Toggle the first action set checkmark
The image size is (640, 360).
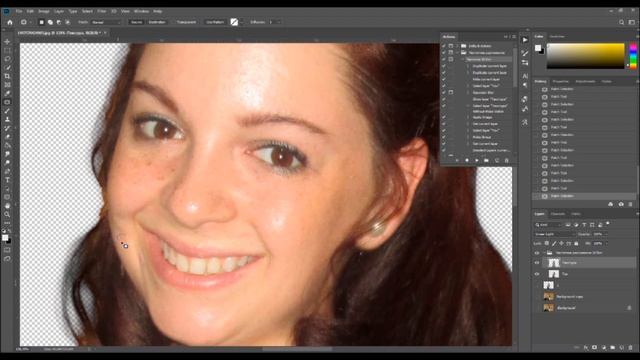tap(444, 46)
